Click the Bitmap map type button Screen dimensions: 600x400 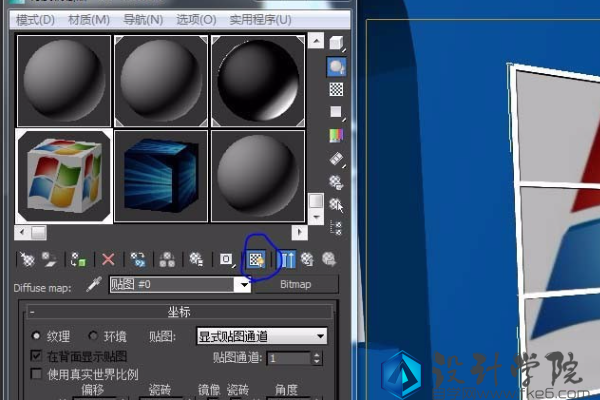pyautogui.click(x=297, y=285)
